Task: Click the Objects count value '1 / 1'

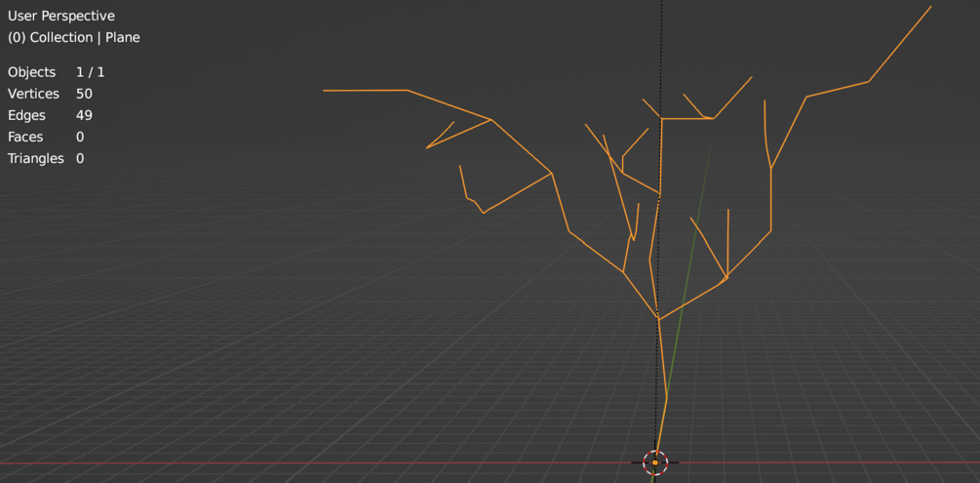Action: click(x=91, y=72)
